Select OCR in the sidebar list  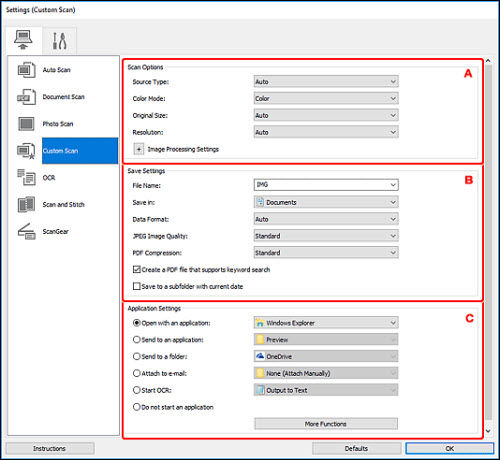coord(49,178)
